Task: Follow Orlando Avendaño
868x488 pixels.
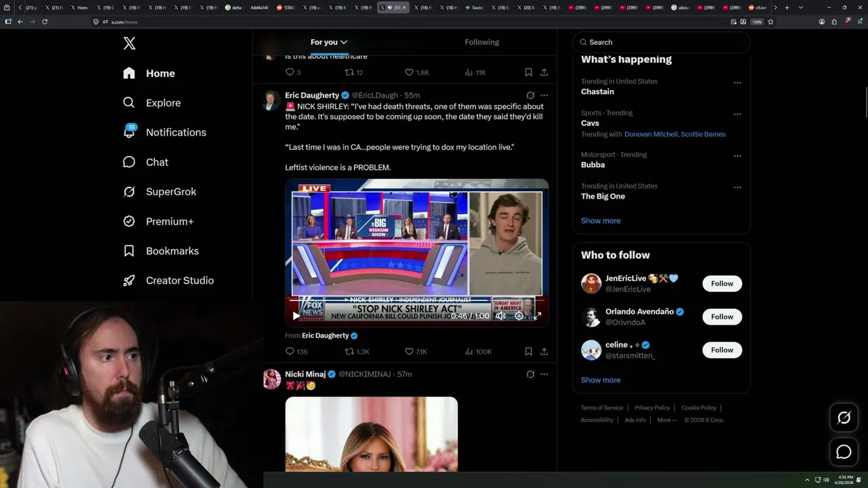Action: tap(722, 317)
